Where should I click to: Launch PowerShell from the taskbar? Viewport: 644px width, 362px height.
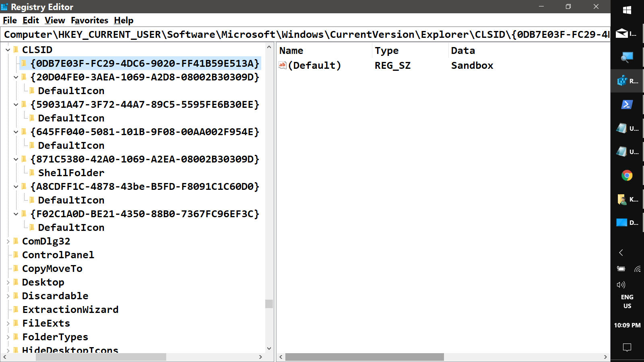(627, 105)
